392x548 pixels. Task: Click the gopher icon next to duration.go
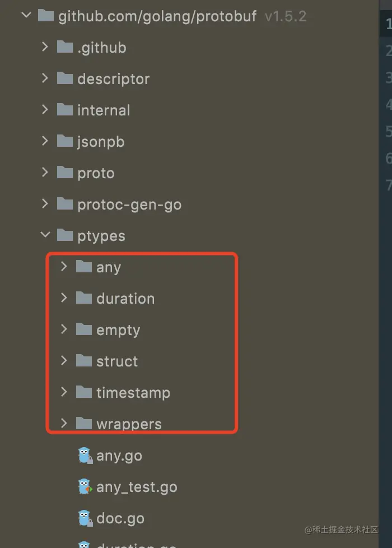[x=84, y=545]
